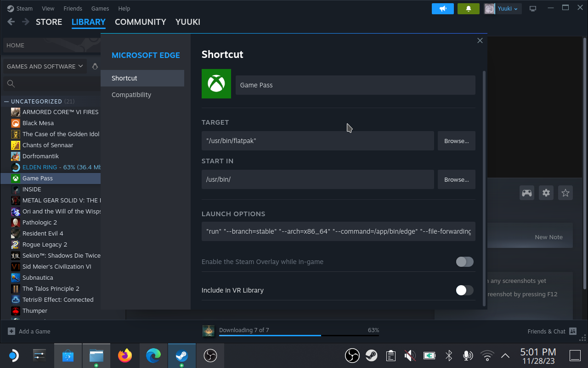588x368 pixels.
Task: Open the battery tray icon
Action: point(430,356)
